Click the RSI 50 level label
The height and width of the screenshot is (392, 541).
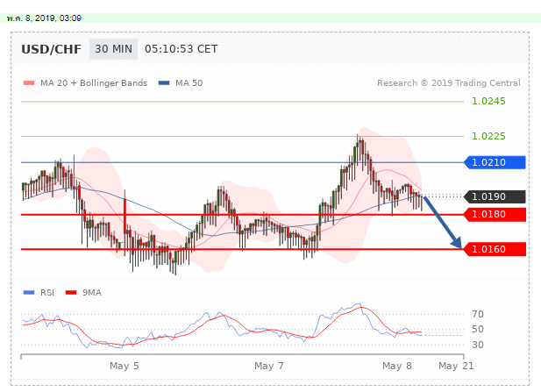pyautogui.click(x=478, y=329)
